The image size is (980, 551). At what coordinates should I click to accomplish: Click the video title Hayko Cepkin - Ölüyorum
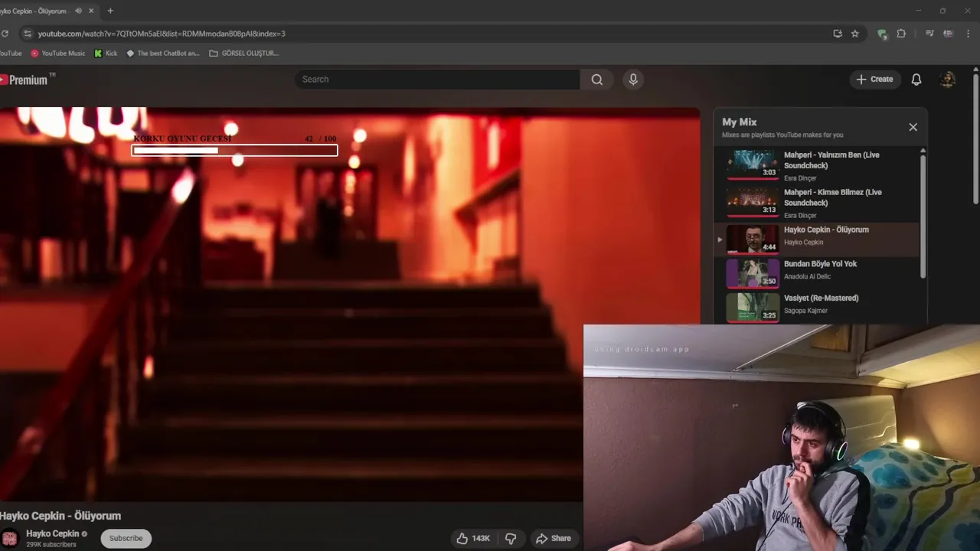click(x=60, y=516)
